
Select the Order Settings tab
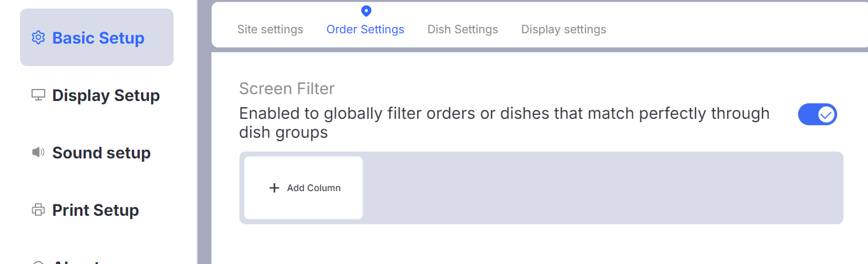click(365, 29)
